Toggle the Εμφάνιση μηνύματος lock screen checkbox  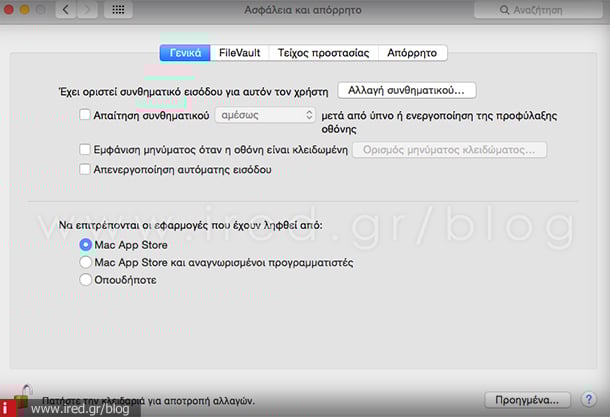point(85,150)
